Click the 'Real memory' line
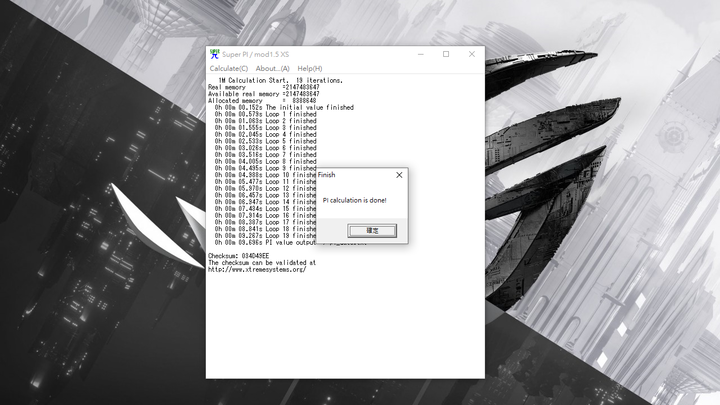 264,87
